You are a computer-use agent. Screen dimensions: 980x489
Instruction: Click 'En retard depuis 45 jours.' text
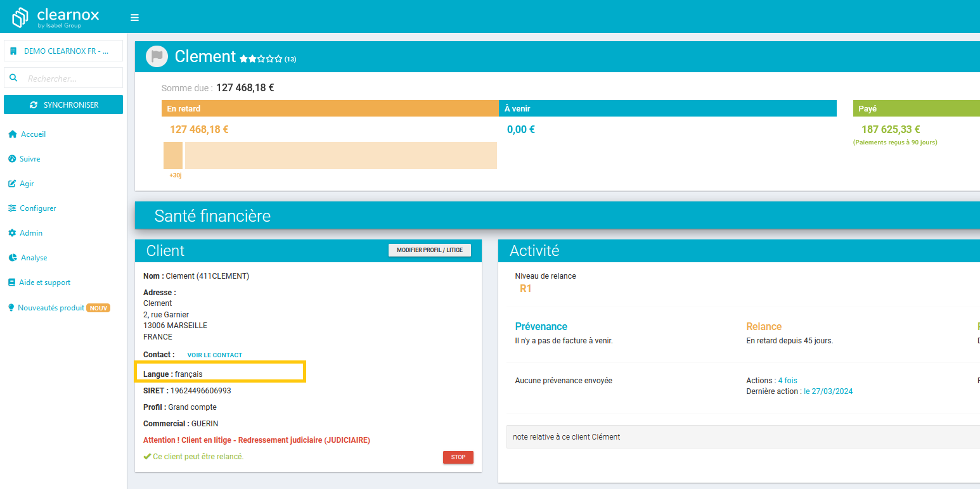pos(790,341)
